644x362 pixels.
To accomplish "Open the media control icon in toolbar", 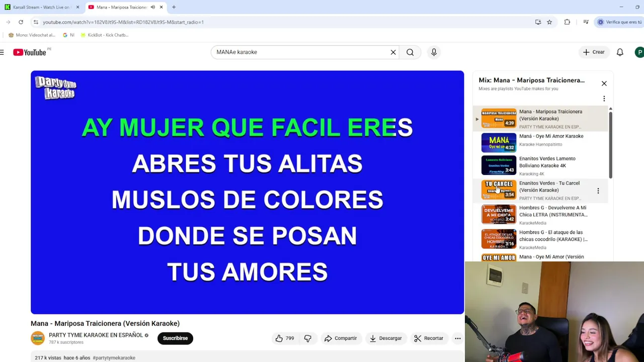I will click(586, 22).
